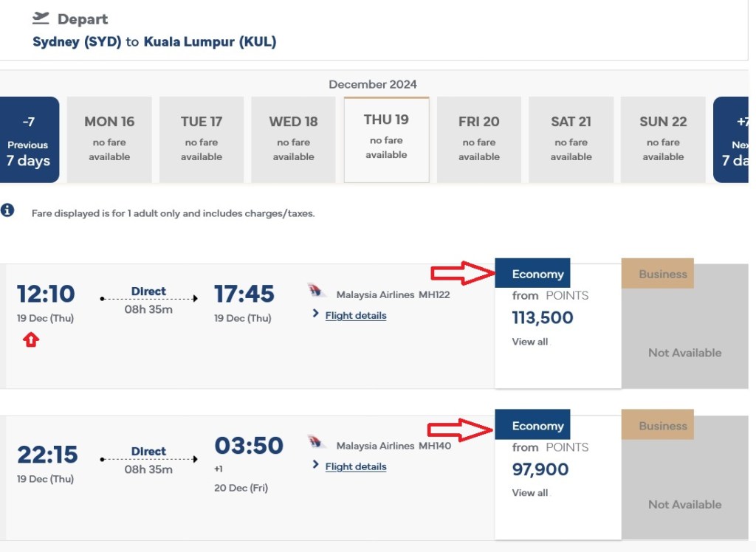Screen dimensions: 756x552
Task: Click the departing plane icon beside Depart
Action: coord(41,18)
